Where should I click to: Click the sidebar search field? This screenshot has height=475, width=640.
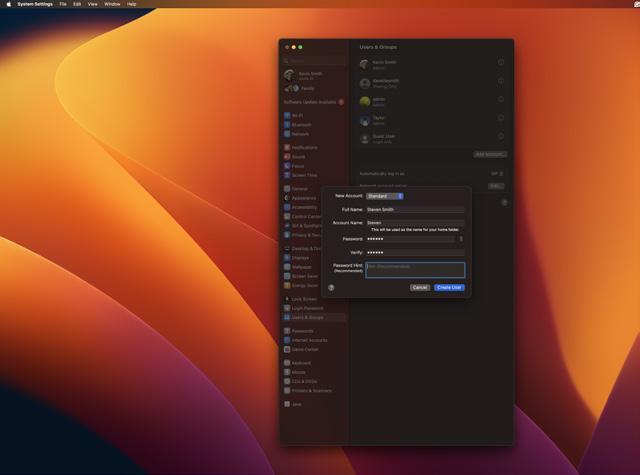coord(314,60)
